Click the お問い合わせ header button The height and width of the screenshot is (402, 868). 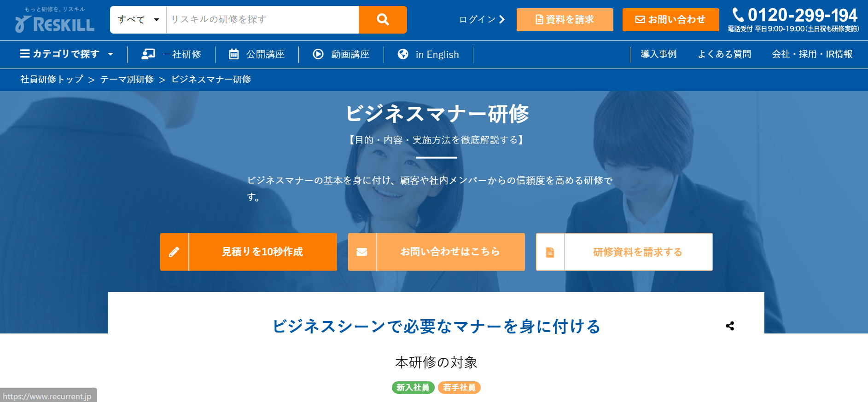click(x=670, y=20)
